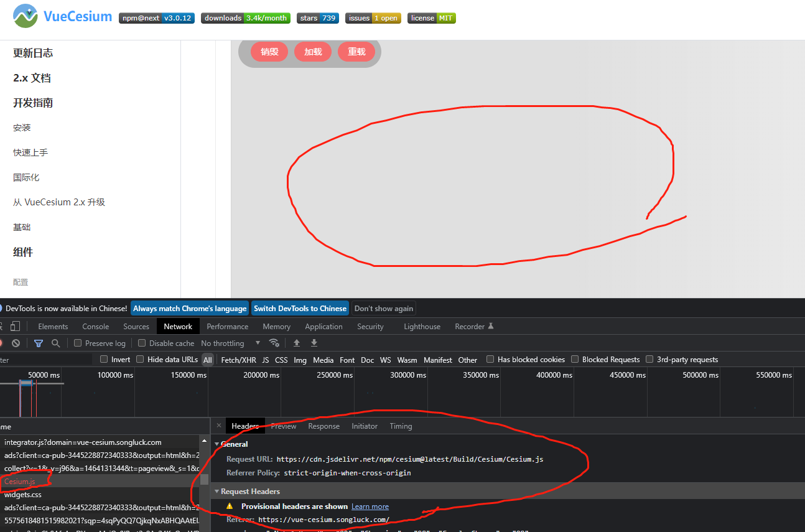Viewport: 805px width, 532px height.
Task: Click the VueCesium logo icon
Action: 26,16
